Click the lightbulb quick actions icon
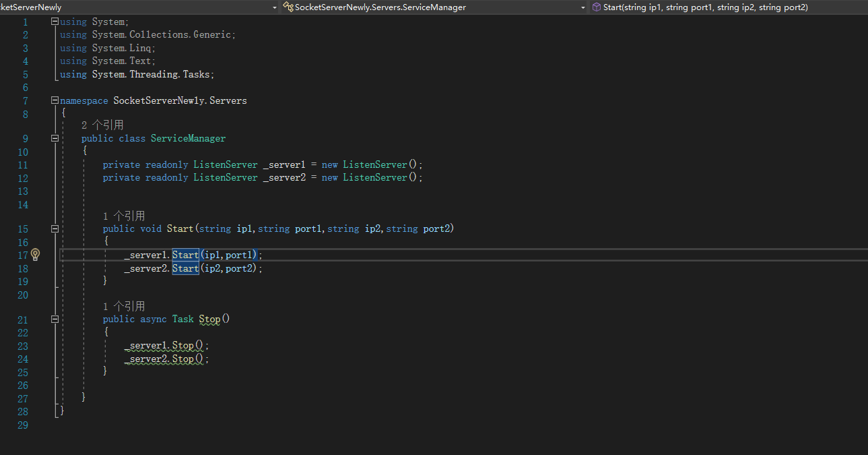This screenshot has height=455, width=868. click(36, 255)
